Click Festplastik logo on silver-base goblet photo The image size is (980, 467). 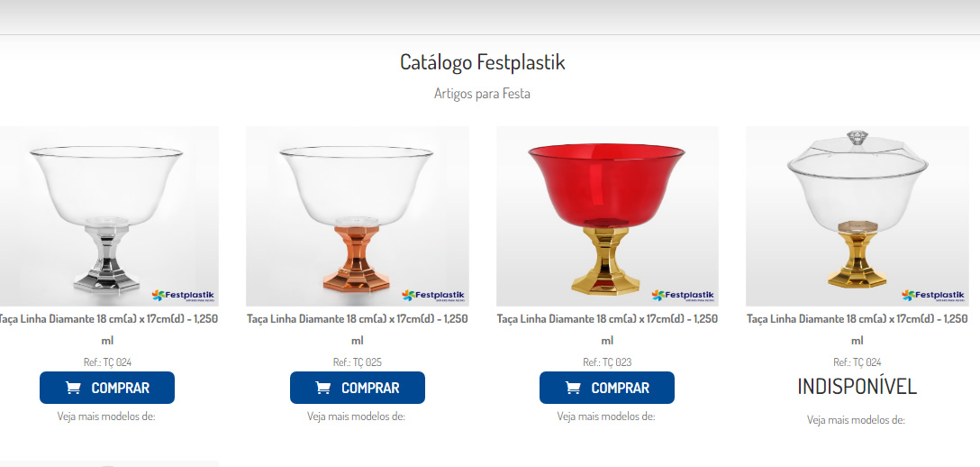coord(183,295)
